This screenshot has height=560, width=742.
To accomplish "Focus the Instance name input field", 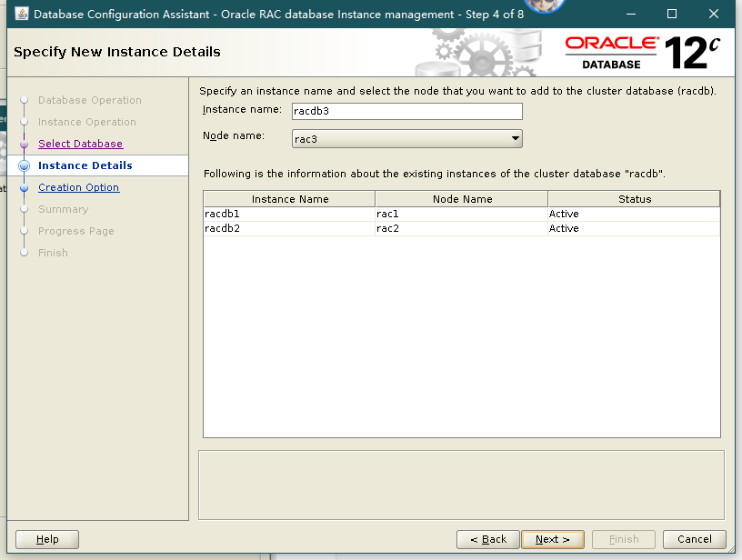I will (407, 111).
